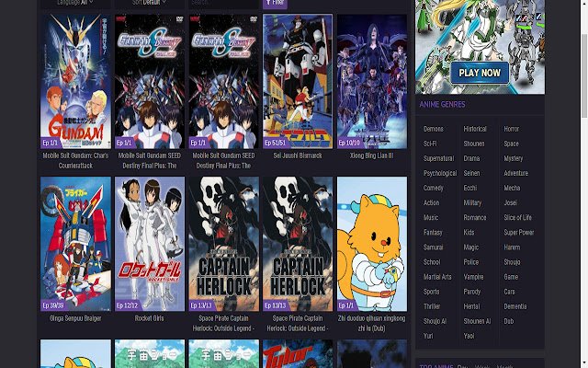This screenshot has height=368, width=588.
Task: Select the Game genre
Action: pyautogui.click(x=511, y=277)
